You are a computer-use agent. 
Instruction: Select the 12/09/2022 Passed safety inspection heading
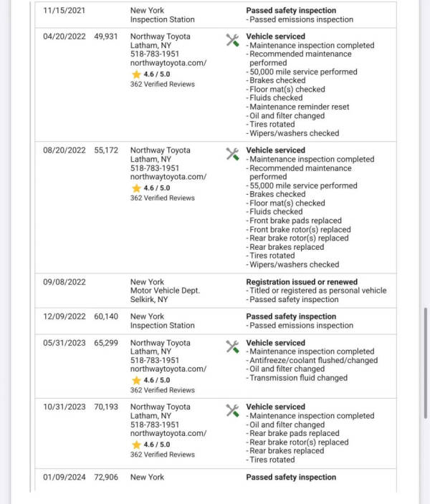(291, 316)
